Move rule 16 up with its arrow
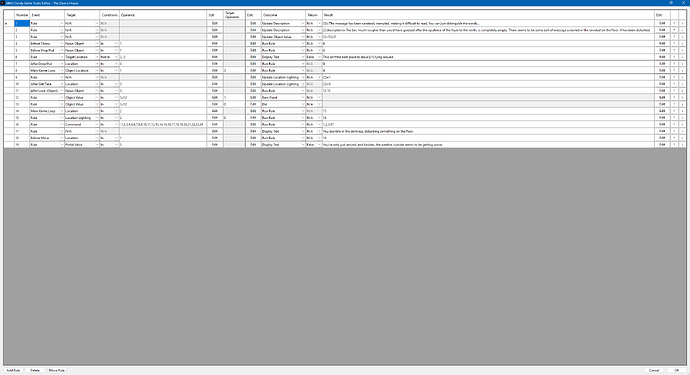 pos(674,125)
